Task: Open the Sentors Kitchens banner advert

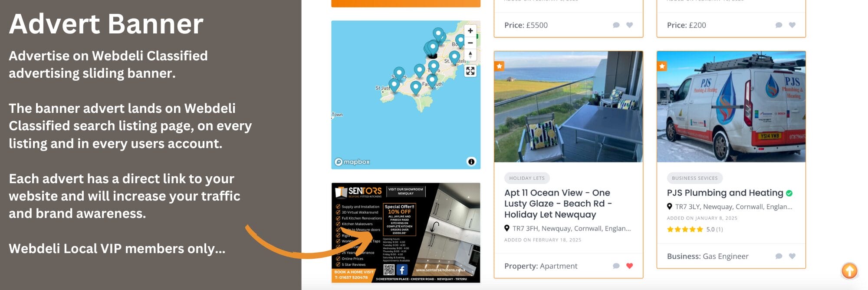Action: click(406, 233)
